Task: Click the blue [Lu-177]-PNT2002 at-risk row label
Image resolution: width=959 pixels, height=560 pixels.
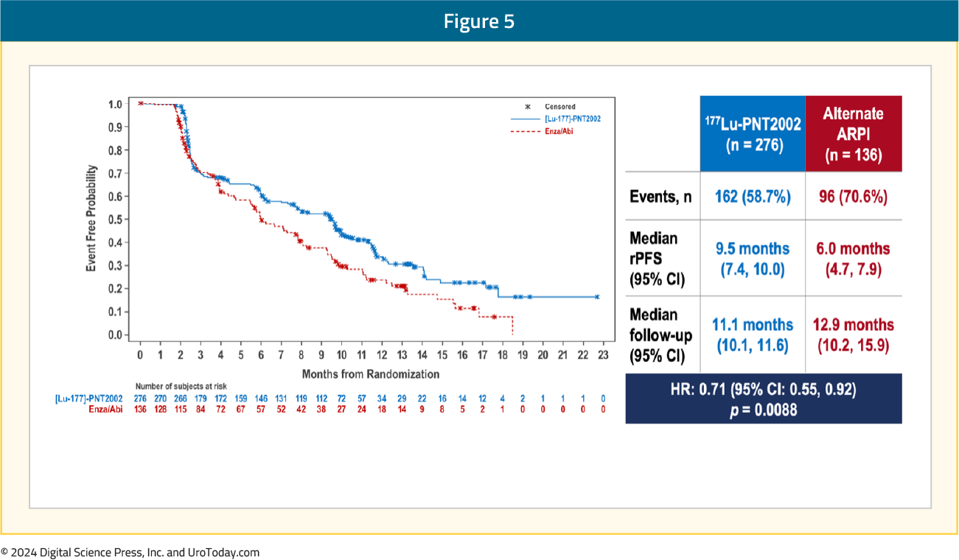Action: tap(89, 398)
